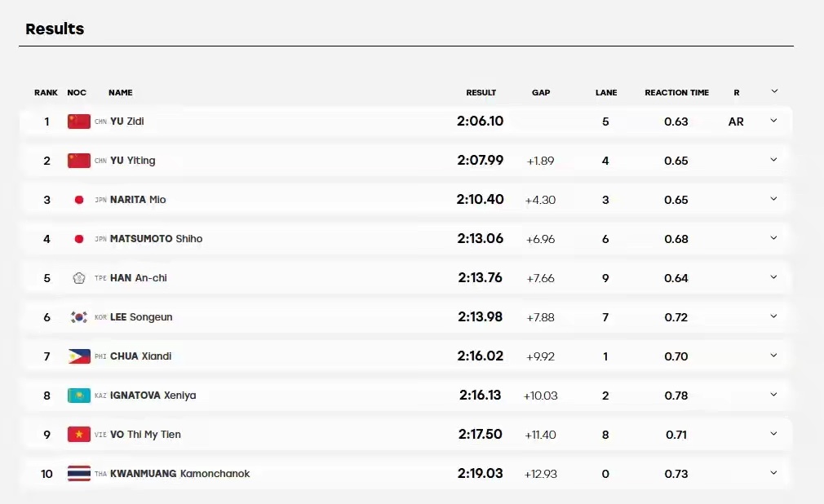
Task: Click Vietnam flag beside VO Thi My Tien
Action: pyautogui.click(x=79, y=434)
